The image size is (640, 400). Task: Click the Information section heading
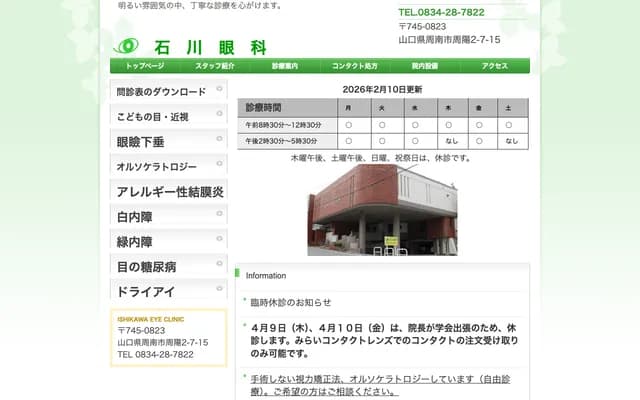click(x=266, y=276)
